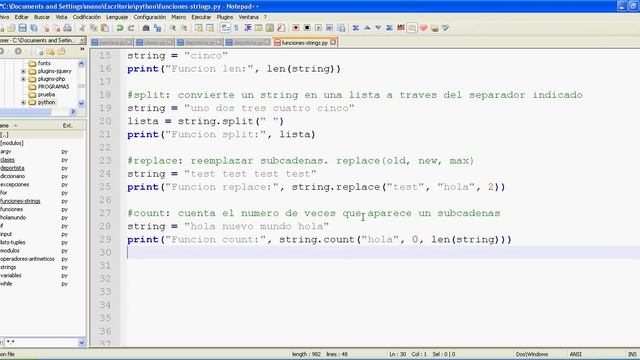Select the diccionario file entry
The height and width of the screenshot is (360, 640).
coord(12,176)
